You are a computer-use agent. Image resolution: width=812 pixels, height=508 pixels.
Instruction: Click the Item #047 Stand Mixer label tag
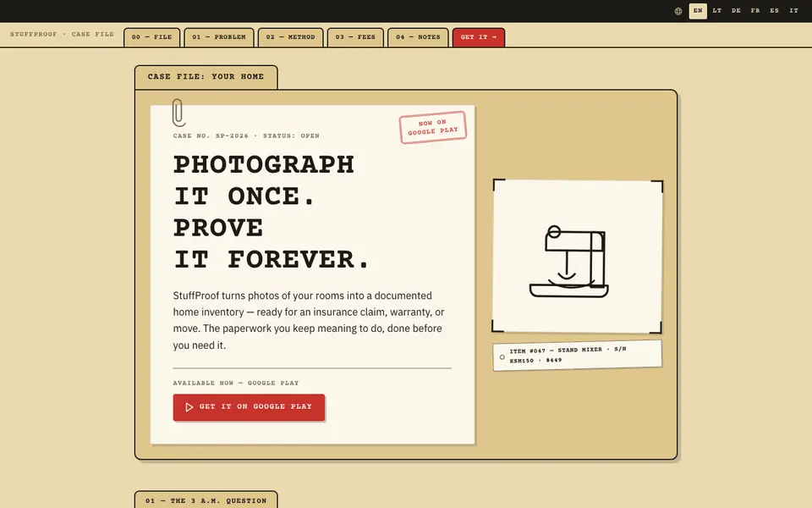point(577,355)
